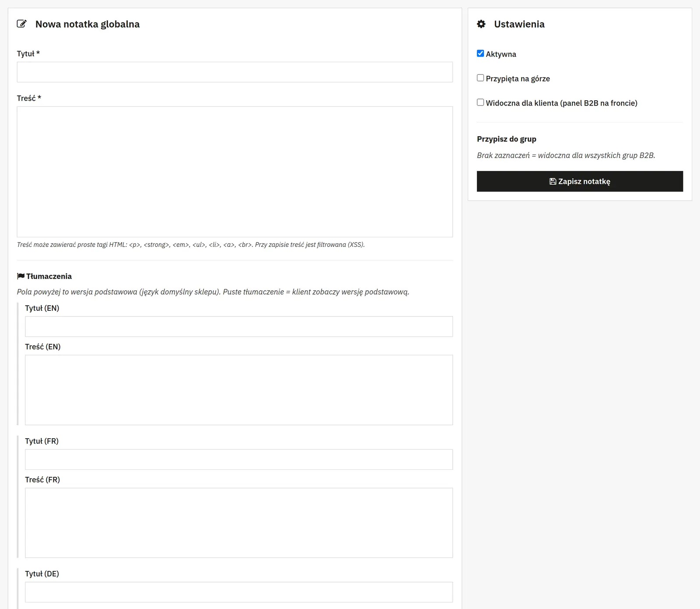Click the Treść (FR) textarea
Image resolution: width=700 pixels, height=609 pixels.
click(239, 523)
